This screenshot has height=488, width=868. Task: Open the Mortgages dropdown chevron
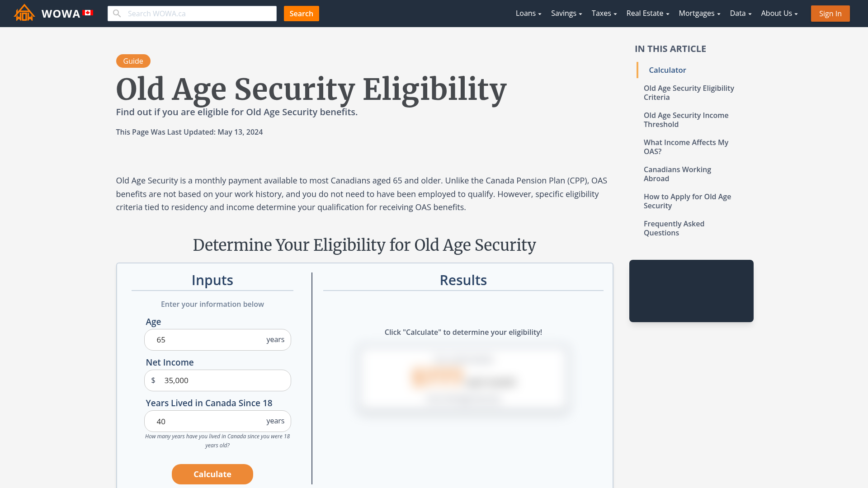pyautogui.click(x=718, y=14)
